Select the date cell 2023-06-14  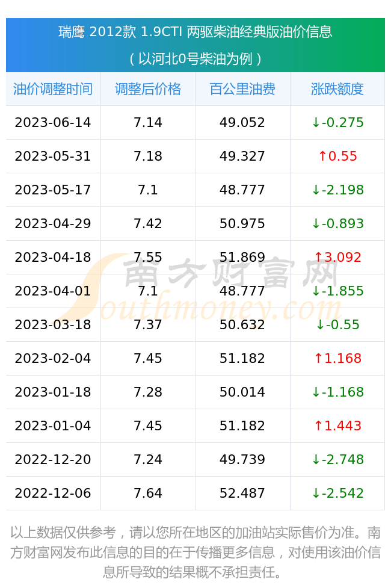53,123
